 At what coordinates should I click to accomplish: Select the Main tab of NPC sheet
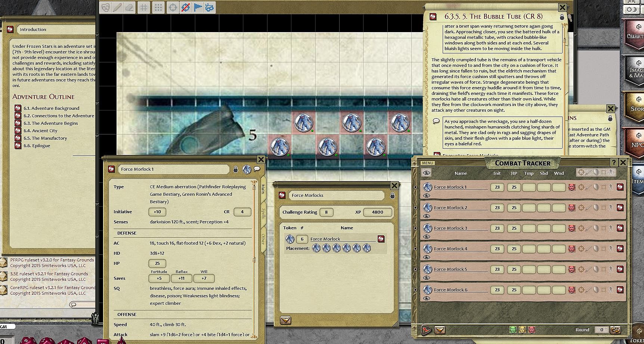click(x=263, y=189)
